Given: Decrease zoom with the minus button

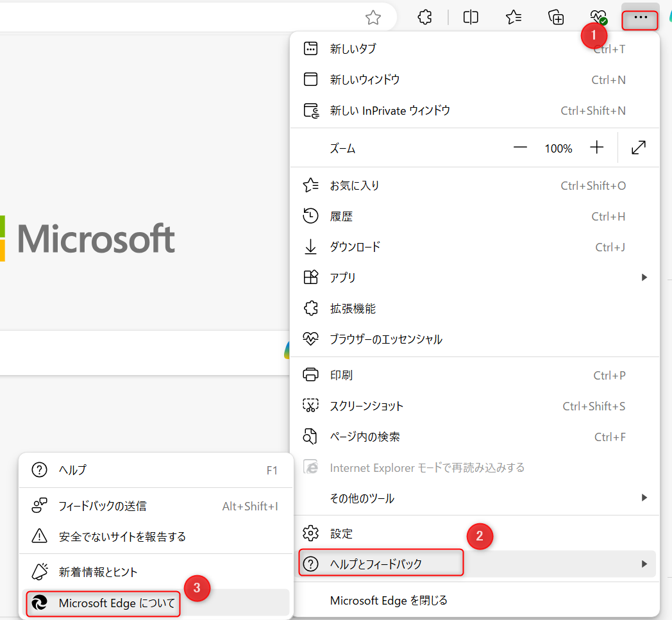Looking at the screenshot, I should point(520,148).
